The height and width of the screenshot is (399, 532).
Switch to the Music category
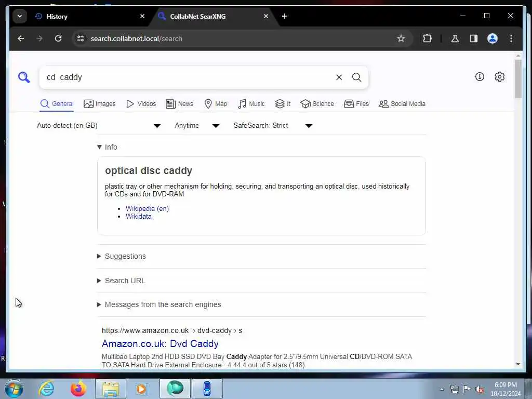click(x=251, y=104)
